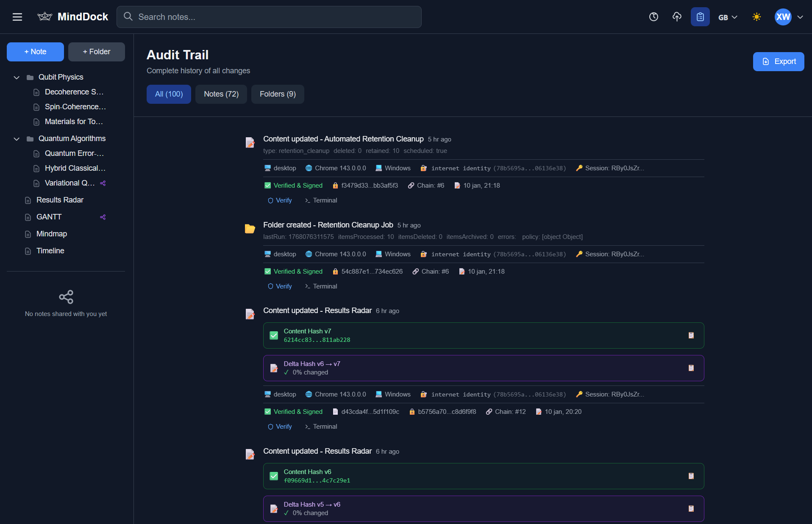
Task: Collapse the Qubit Physics folder
Action: 16,77
